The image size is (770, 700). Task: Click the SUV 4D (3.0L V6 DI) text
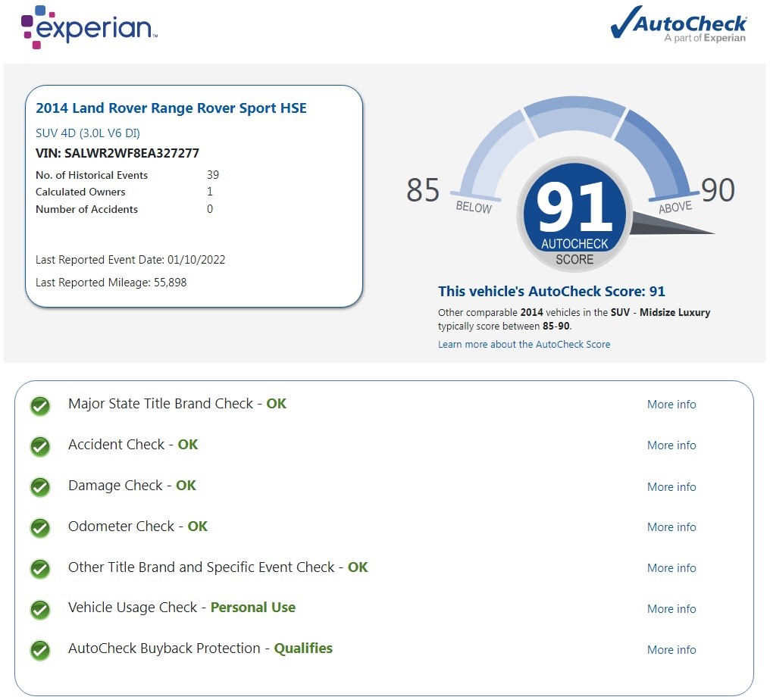tap(88, 133)
